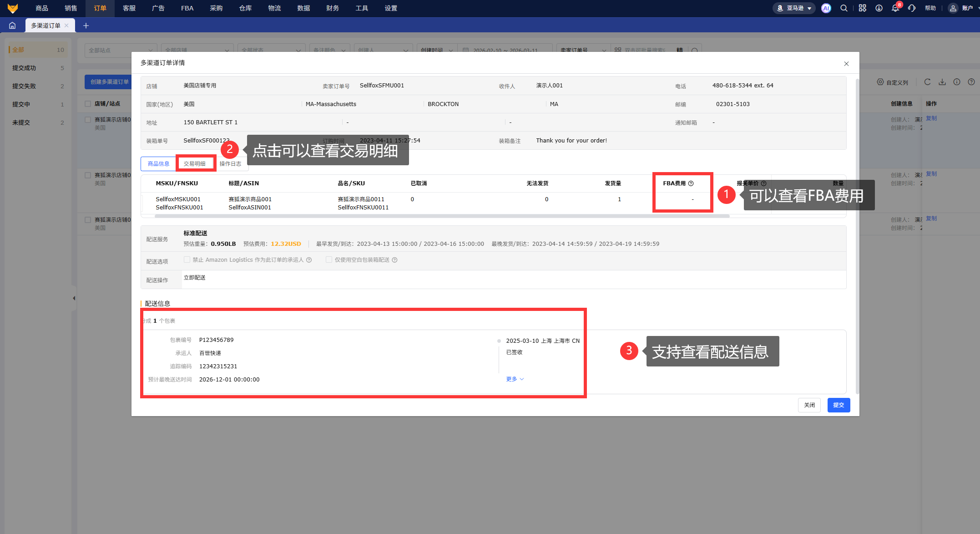This screenshot has height=534, width=980.
Task: Open the apps grid icon
Action: point(862,8)
